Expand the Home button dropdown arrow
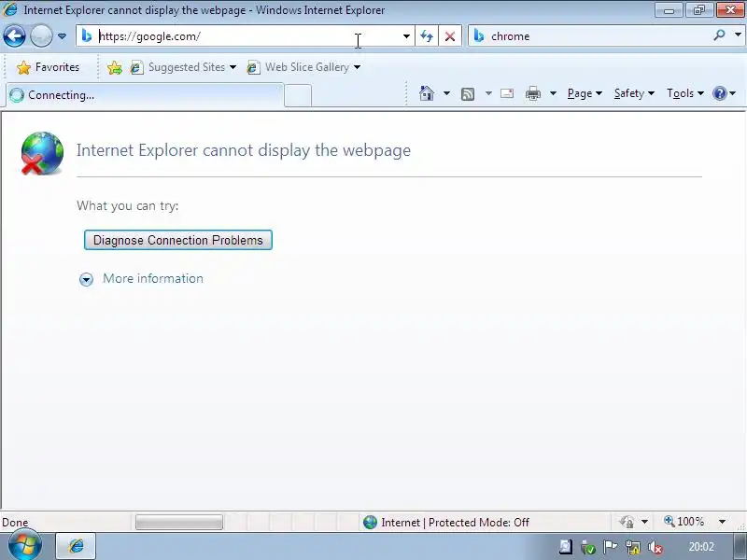Image resolution: width=747 pixels, height=560 pixels. pos(446,93)
